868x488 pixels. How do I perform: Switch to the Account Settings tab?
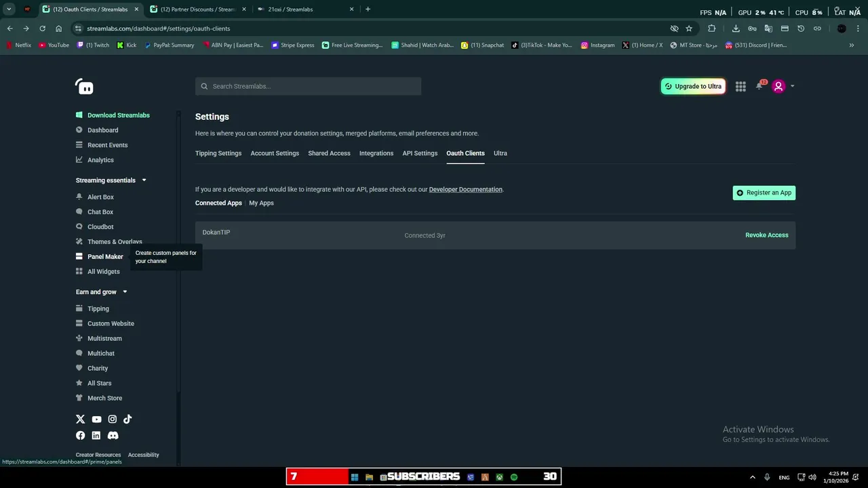pos(275,153)
